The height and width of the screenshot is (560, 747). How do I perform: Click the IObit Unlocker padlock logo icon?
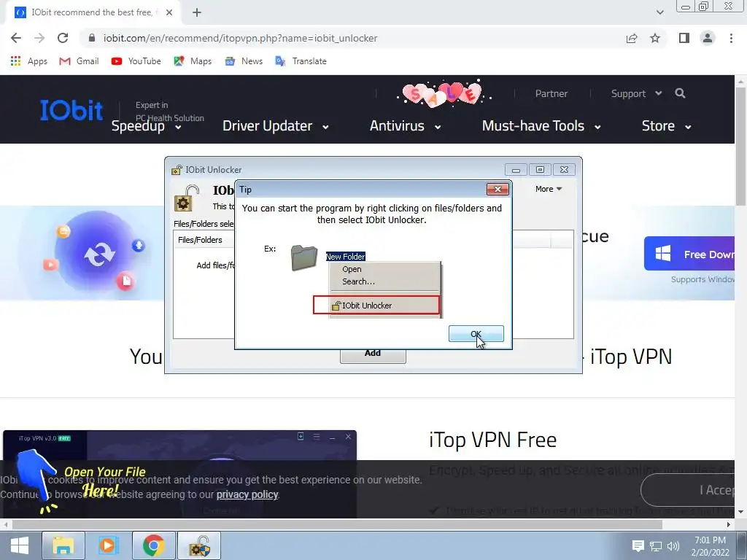186,198
